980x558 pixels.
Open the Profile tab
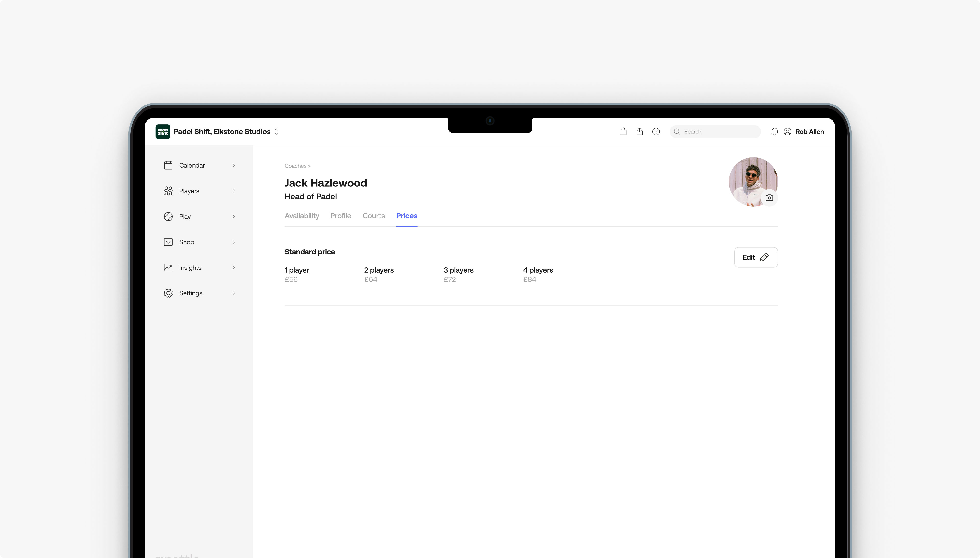pyautogui.click(x=341, y=216)
